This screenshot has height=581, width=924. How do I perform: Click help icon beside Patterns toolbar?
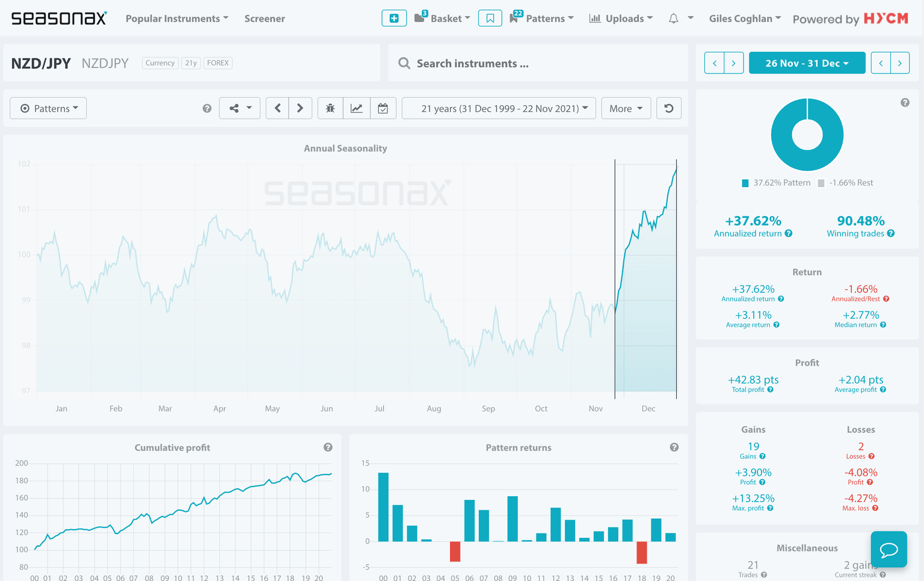pos(207,108)
